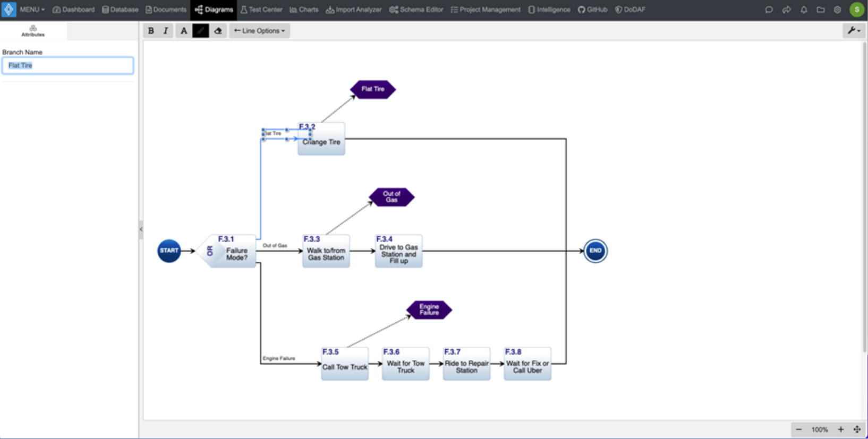Click the Engine Failure branch label
868x439 pixels.
279,358
